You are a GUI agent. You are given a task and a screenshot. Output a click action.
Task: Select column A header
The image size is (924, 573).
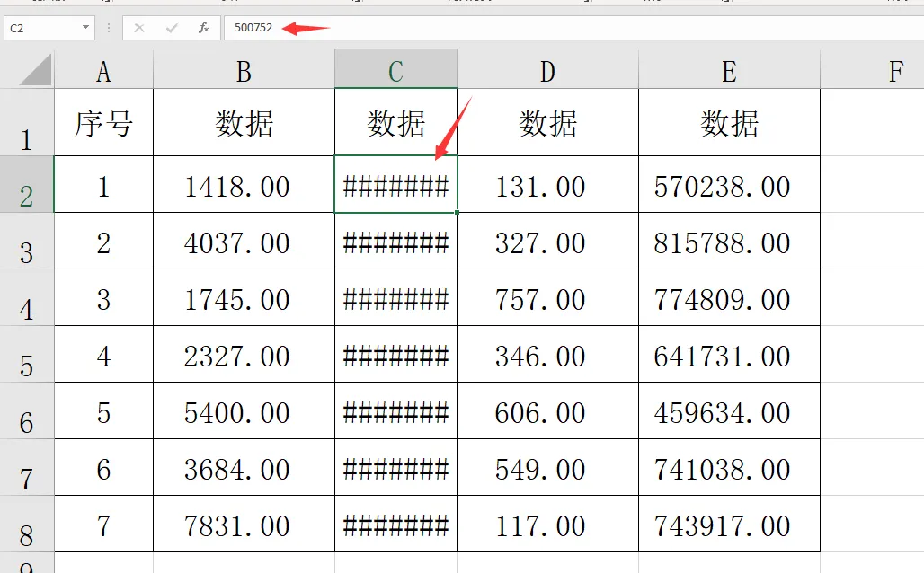pyautogui.click(x=103, y=70)
